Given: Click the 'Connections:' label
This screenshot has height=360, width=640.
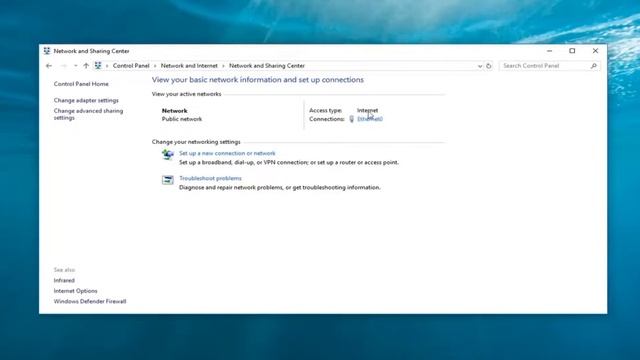Looking at the screenshot, I should coord(327,119).
